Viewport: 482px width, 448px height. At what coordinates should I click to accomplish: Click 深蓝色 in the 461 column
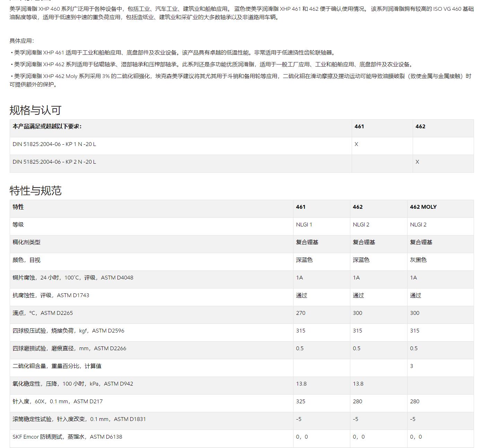tap(304, 260)
